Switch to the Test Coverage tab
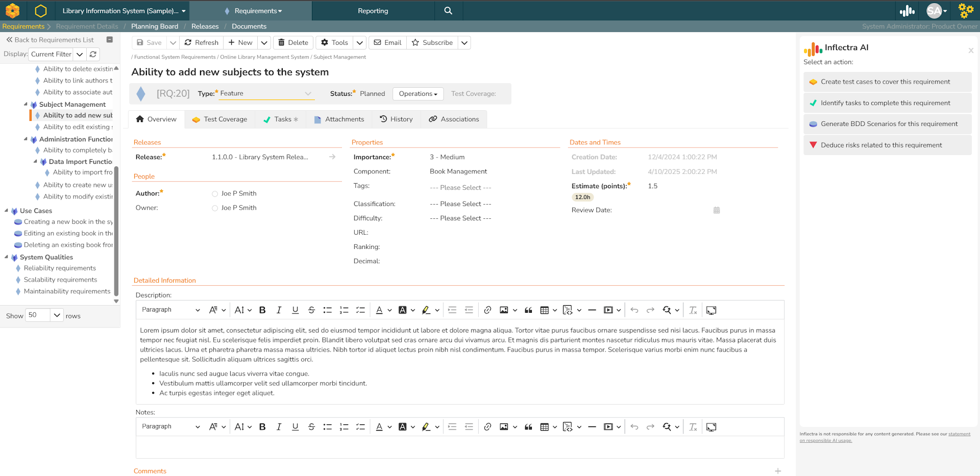 pyautogui.click(x=219, y=119)
